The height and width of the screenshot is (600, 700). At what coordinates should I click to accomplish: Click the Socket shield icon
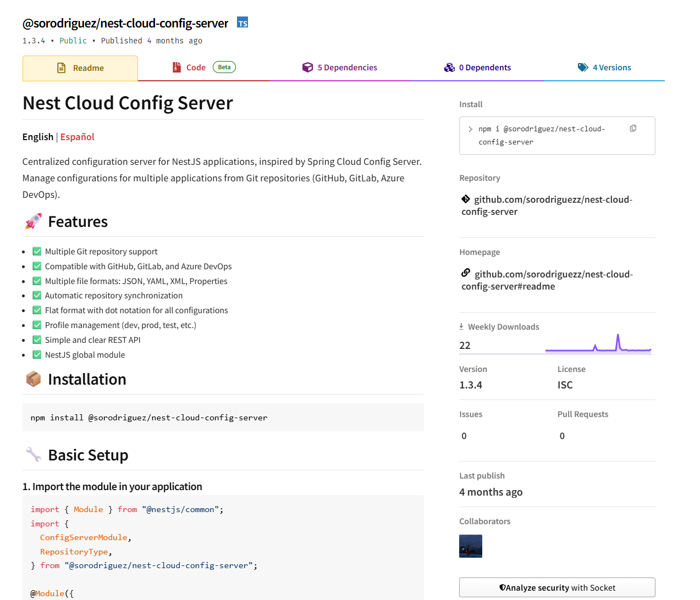click(502, 587)
